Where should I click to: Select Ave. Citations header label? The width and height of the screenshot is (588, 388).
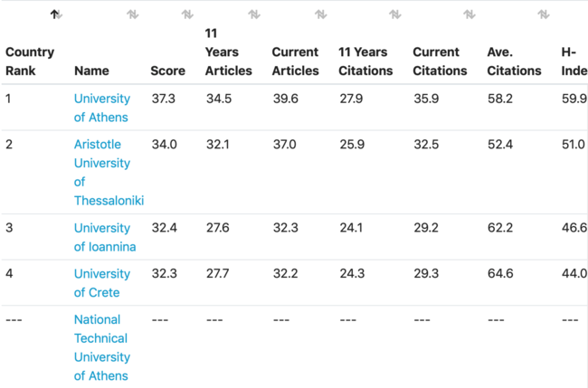pyautogui.click(x=514, y=62)
